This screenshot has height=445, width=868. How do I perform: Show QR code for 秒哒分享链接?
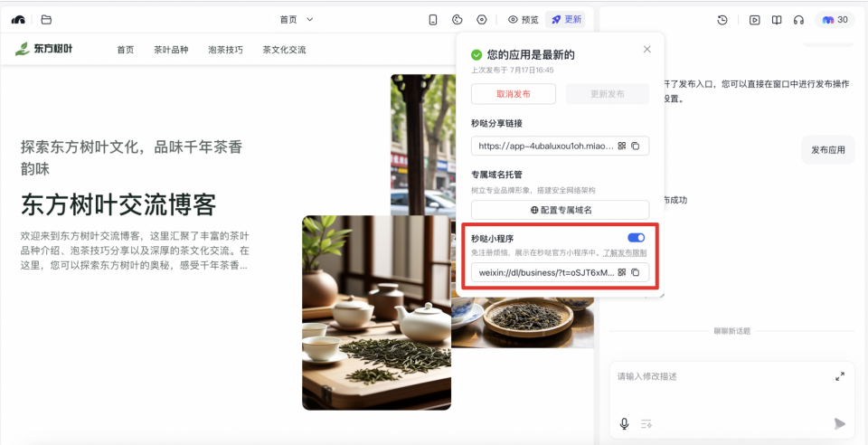pyautogui.click(x=622, y=147)
